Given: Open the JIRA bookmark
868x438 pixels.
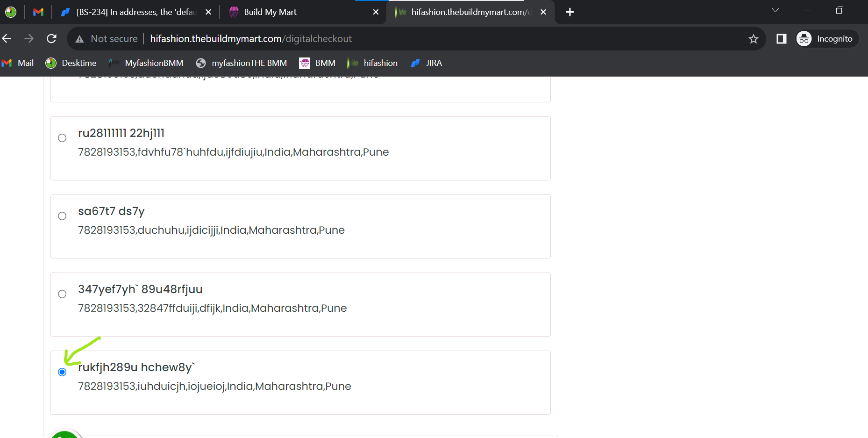Looking at the screenshot, I should tap(426, 63).
